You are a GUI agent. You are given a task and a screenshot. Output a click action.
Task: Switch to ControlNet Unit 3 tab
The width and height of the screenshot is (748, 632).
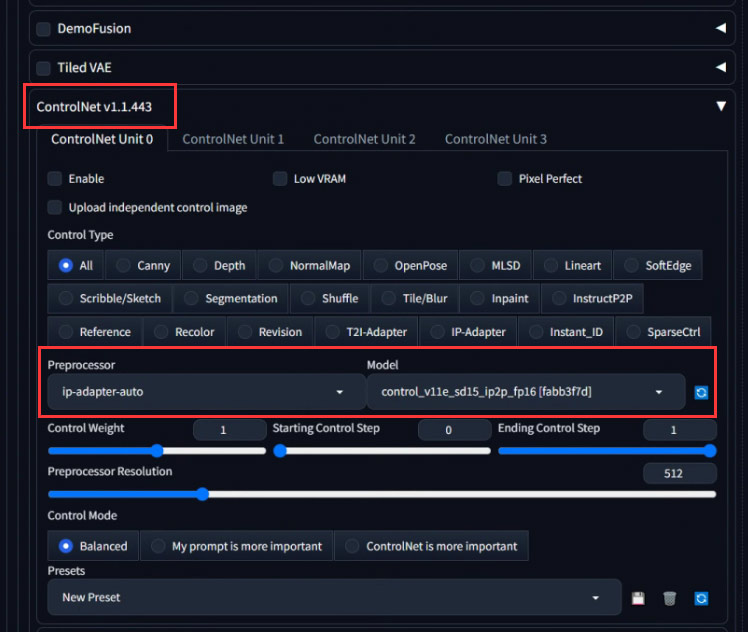pyautogui.click(x=496, y=139)
